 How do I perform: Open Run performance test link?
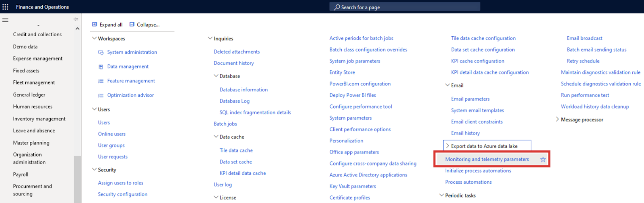click(585, 95)
